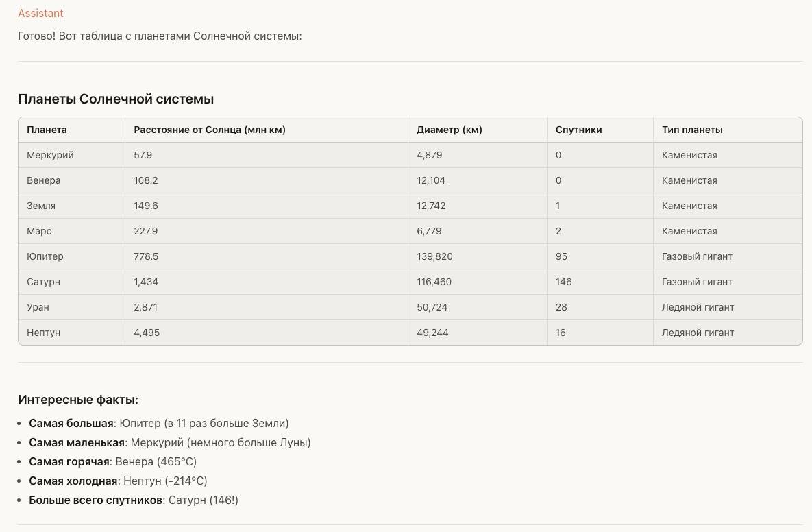Click the "Сатурн" cell in the Планета column

[44, 282]
